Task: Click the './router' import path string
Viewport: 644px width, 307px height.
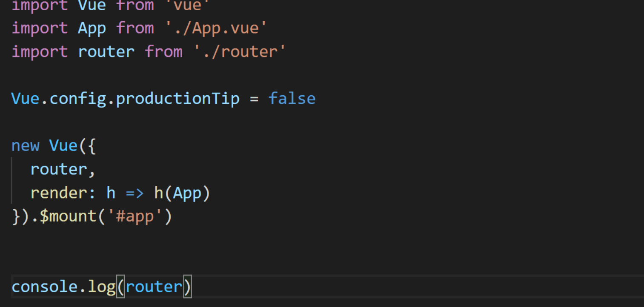Action: (x=240, y=52)
